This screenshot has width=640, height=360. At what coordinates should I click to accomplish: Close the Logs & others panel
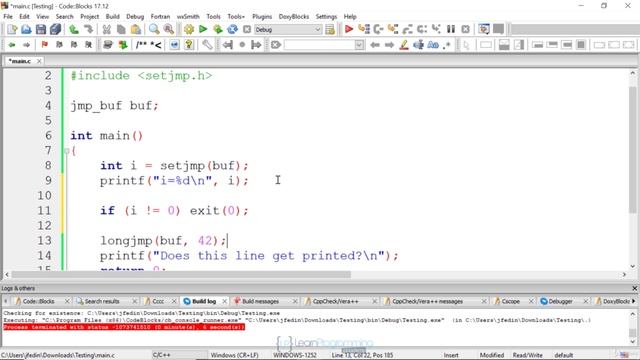tap(635, 288)
